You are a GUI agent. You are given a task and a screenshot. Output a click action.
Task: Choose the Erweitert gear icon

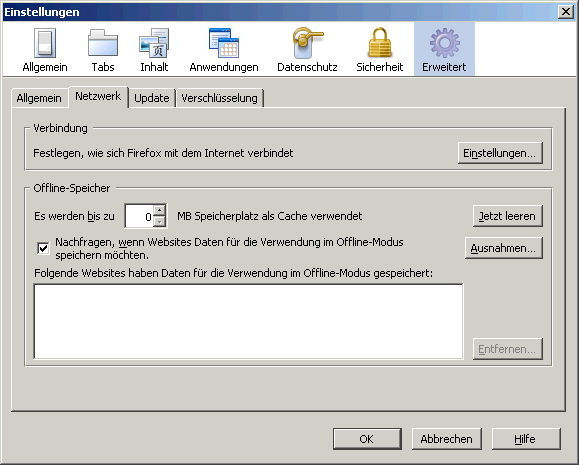[x=444, y=49]
